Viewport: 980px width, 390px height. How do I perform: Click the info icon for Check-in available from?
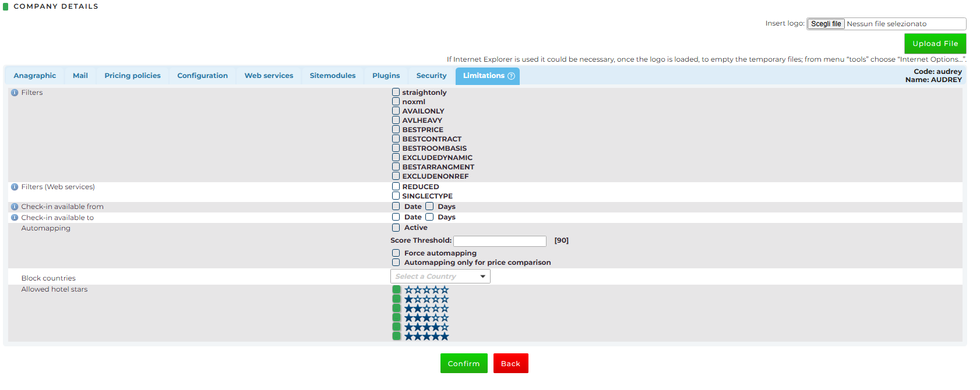pos(15,207)
